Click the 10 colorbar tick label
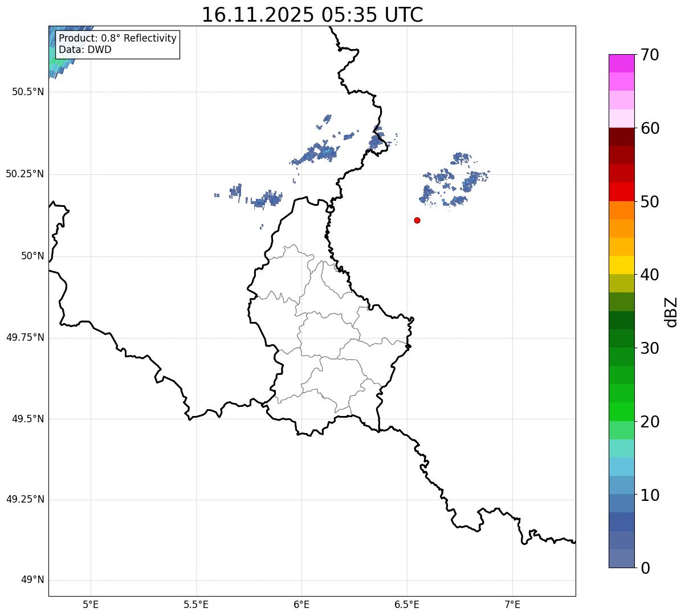 (x=650, y=495)
